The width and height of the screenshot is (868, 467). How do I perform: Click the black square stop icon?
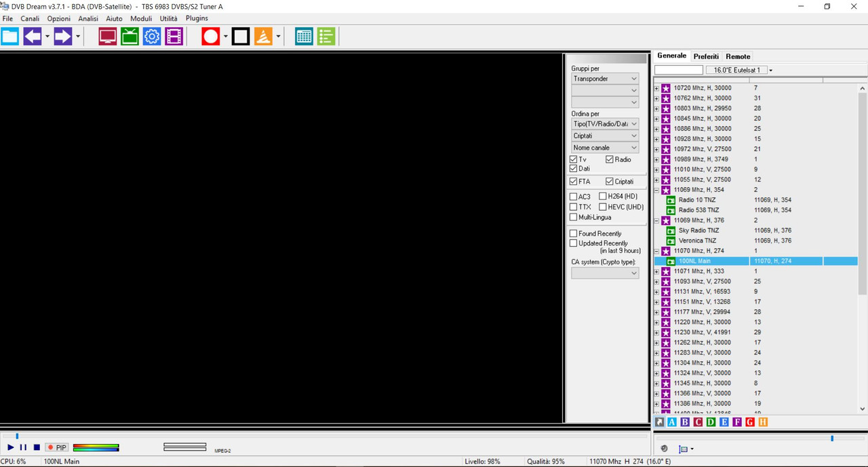[x=241, y=37]
